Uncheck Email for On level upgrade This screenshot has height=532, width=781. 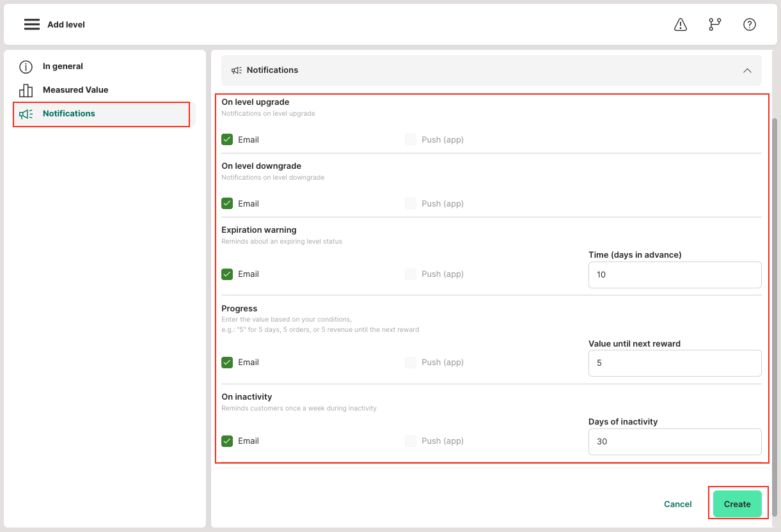227,139
